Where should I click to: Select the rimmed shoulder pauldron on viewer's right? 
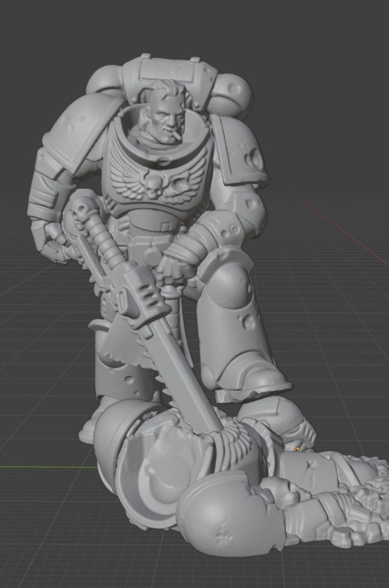238,150
